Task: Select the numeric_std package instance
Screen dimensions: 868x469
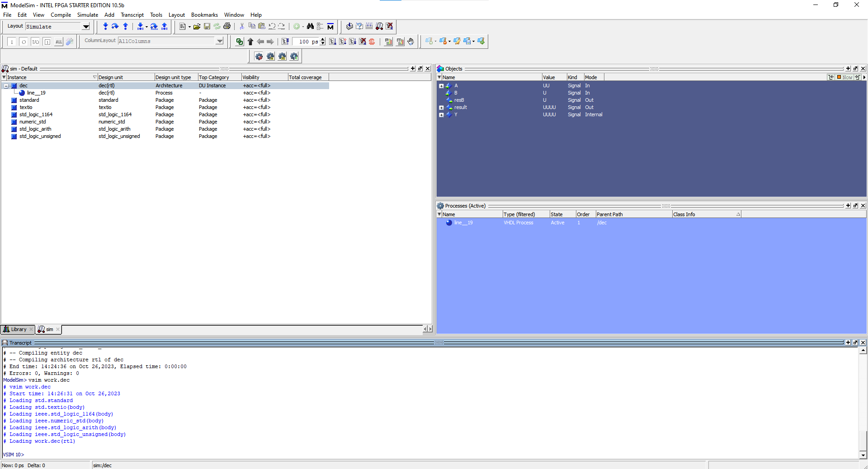Action: (x=33, y=122)
